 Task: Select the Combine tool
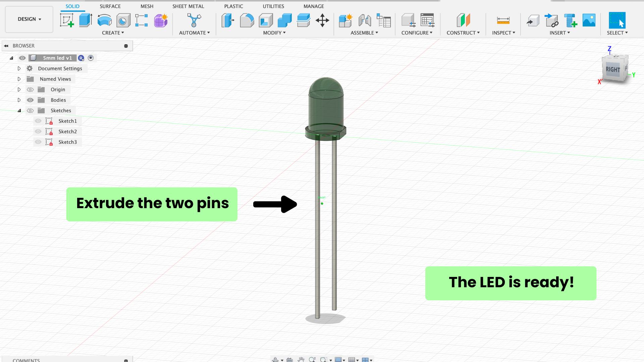click(284, 20)
